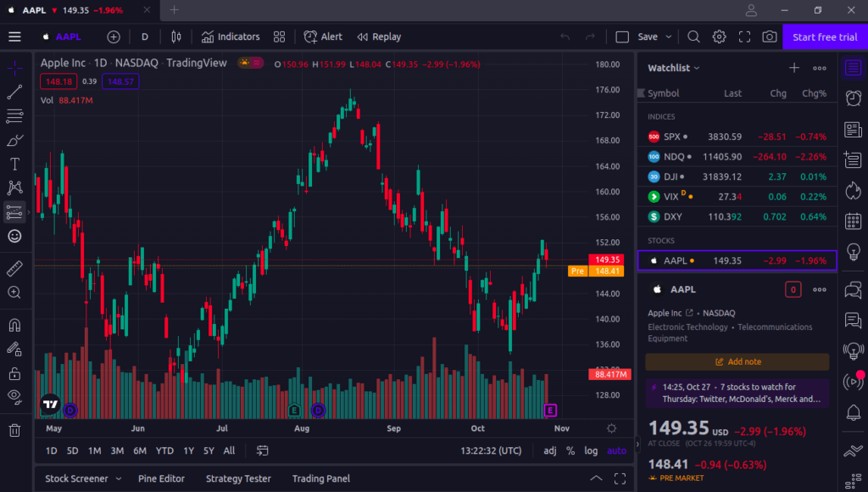The image size is (868, 492).
Task: Open the Watchlist name dropdown
Action: tap(674, 68)
